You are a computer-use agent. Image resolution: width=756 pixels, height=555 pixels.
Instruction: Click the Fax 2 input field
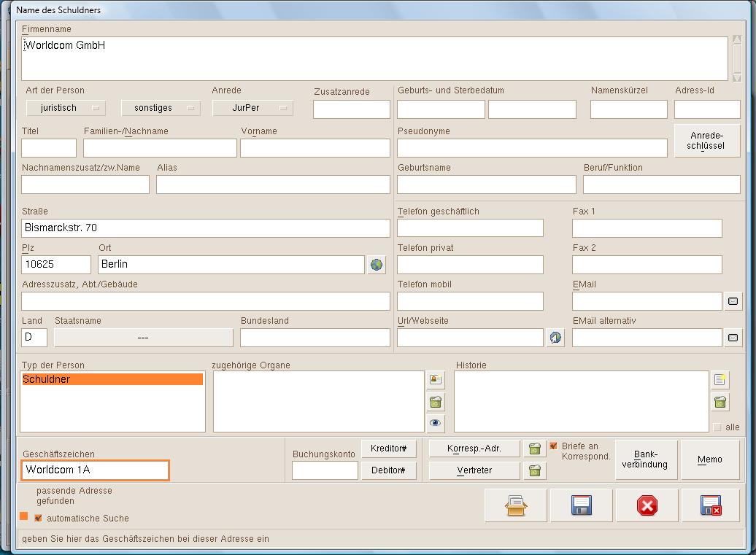click(647, 265)
